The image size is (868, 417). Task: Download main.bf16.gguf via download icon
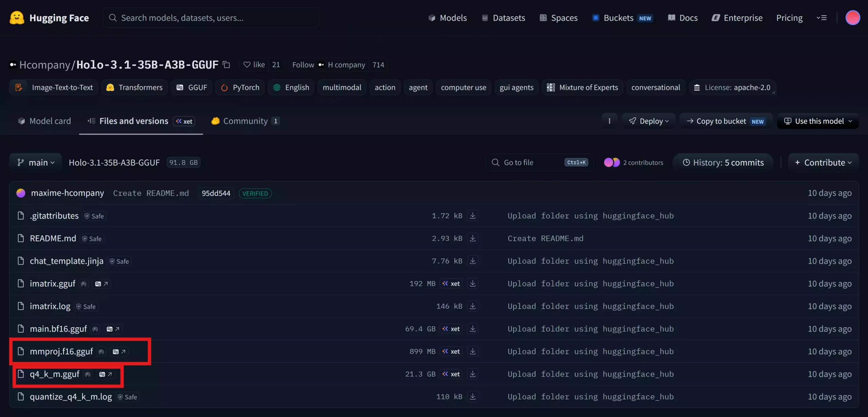click(473, 329)
